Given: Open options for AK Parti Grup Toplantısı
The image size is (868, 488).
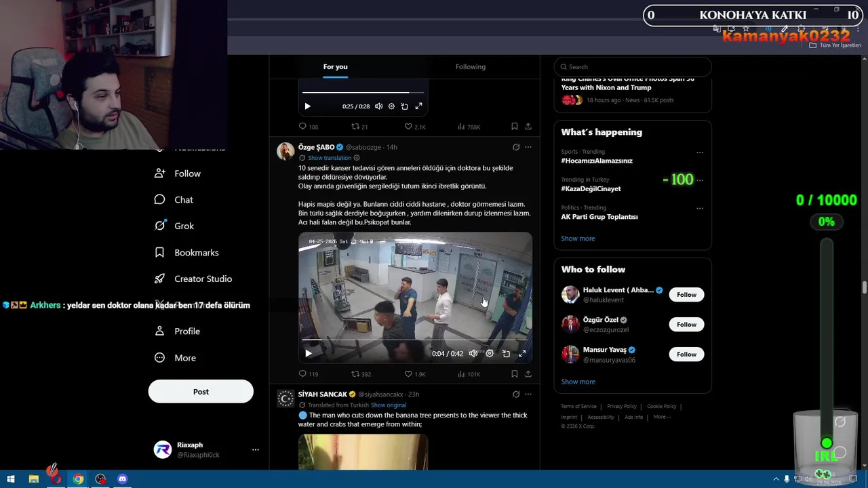Looking at the screenshot, I should 700,208.
